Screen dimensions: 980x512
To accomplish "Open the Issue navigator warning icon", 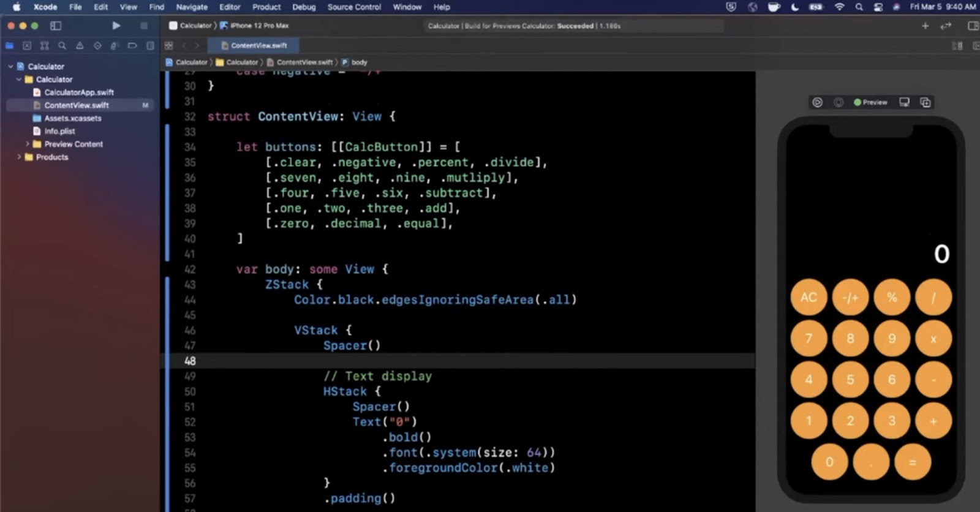I will coord(80,46).
